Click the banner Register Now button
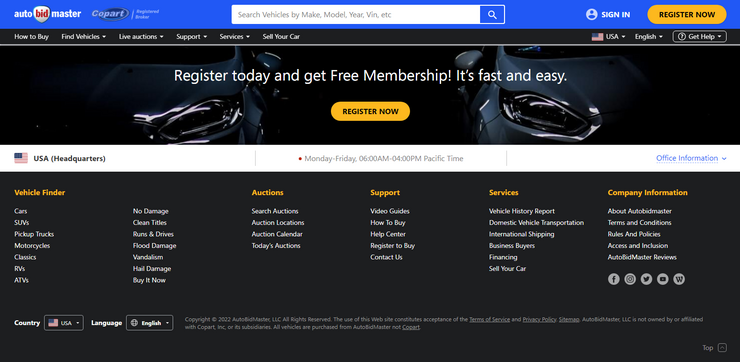The image size is (740, 362). click(x=370, y=111)
